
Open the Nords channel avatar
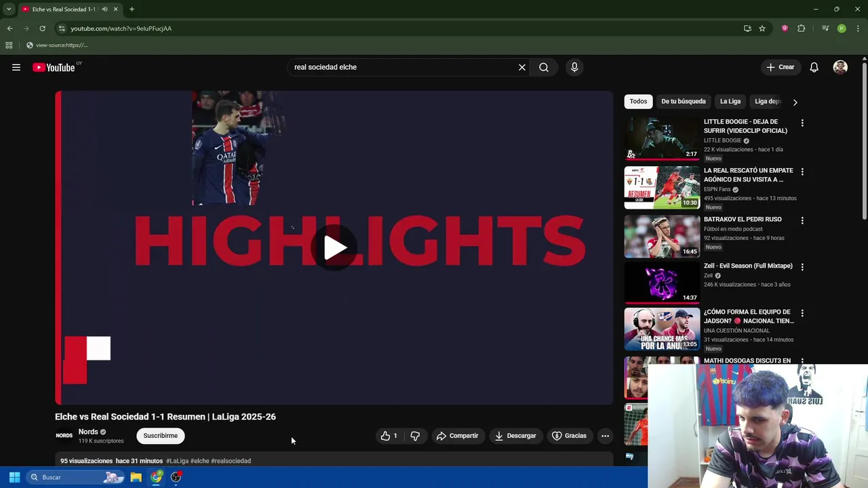coord(64,436)
